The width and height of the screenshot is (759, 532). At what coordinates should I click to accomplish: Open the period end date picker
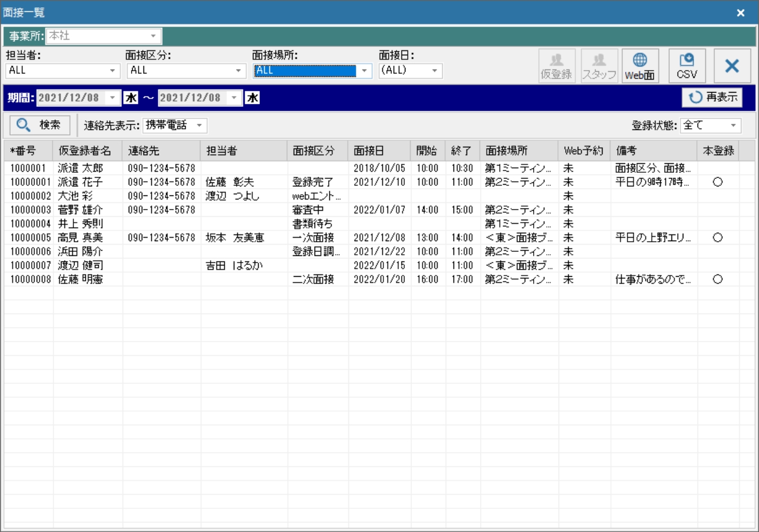(234, 98)
